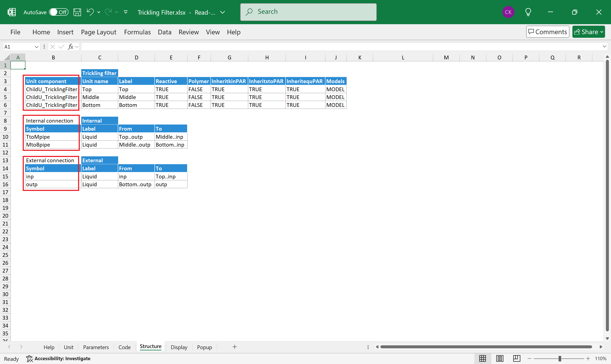Add a new sheet with plus icon
The height and width of the screenshot is (364, 611).
(234, 347)
